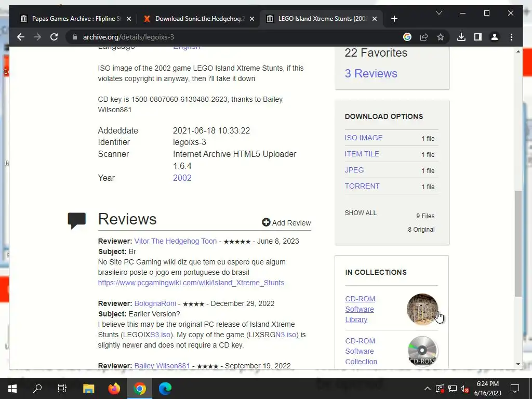Open the 3 Reviews link
The width and height of the screenshot is (532, 399).
pyautogui.click(x=371, y=73)
